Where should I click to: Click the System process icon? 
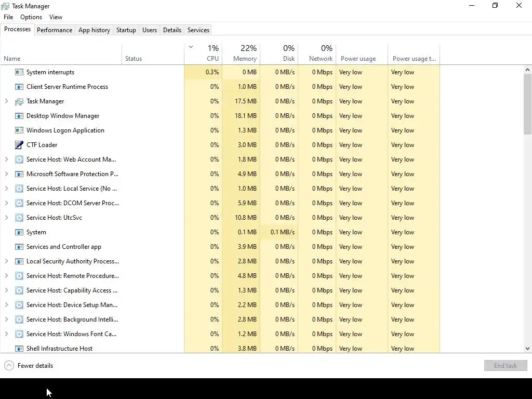pyautogui.click(x=19, y=232)
